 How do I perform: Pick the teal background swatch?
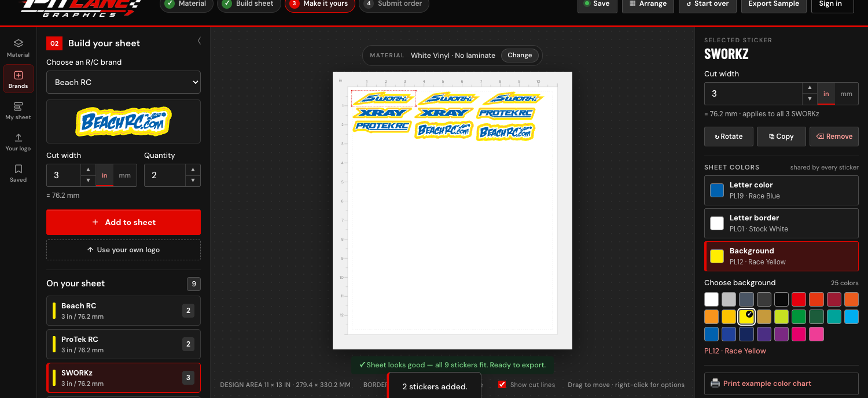pos(834,316)
